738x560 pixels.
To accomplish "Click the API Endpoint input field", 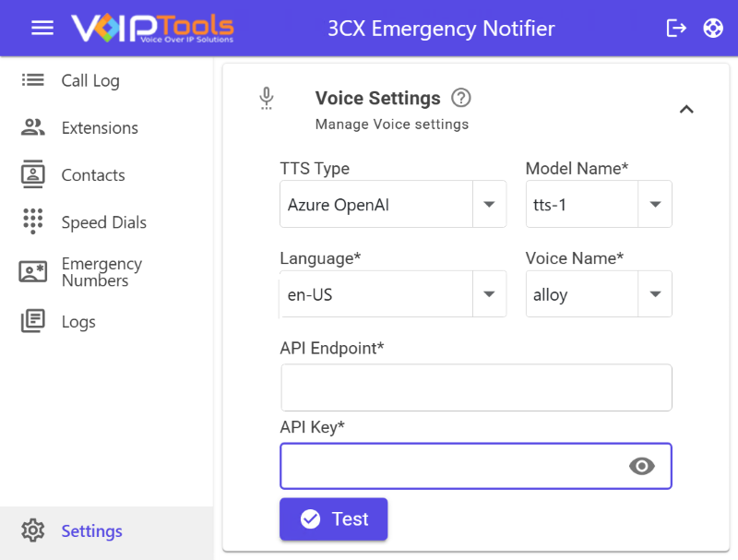I will point(476,387).
